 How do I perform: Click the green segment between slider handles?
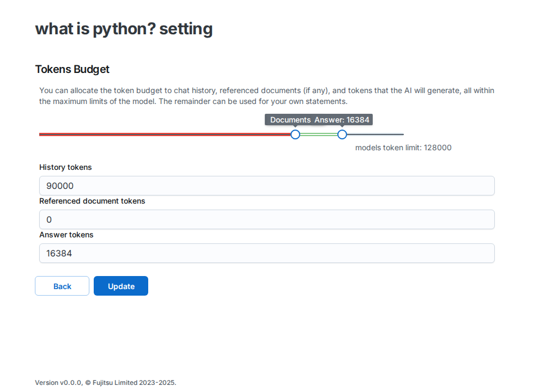pyautogui.click(x=319, y=134)
